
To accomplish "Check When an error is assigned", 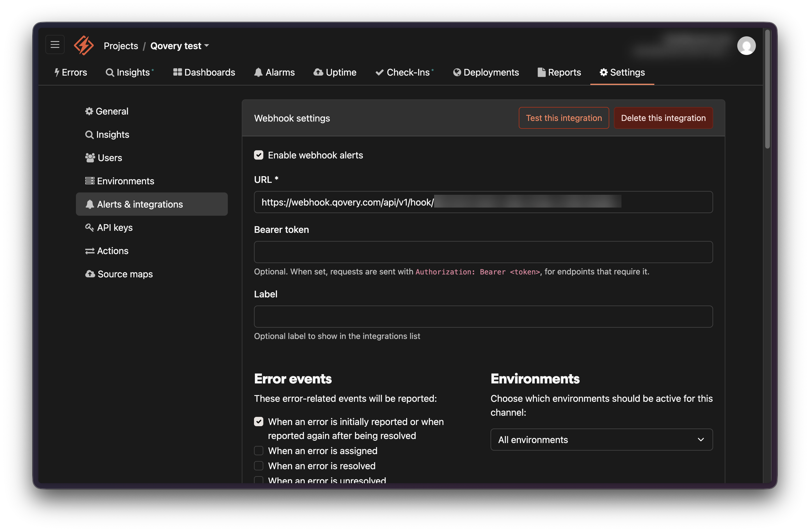I will (259, 451).
